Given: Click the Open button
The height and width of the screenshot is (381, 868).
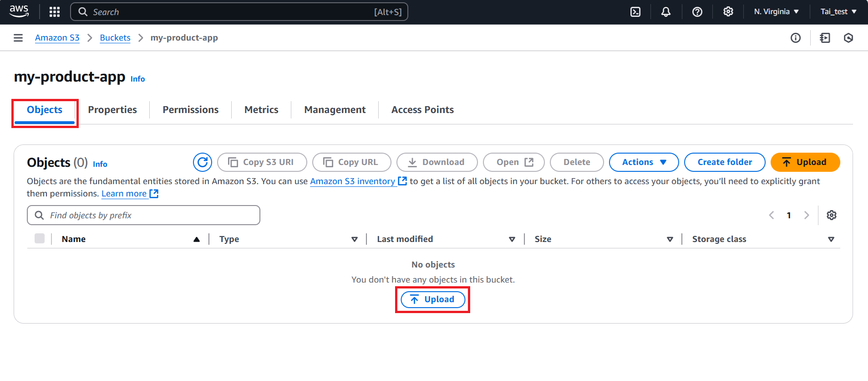Looking at the screenshot, I should 514,162.
